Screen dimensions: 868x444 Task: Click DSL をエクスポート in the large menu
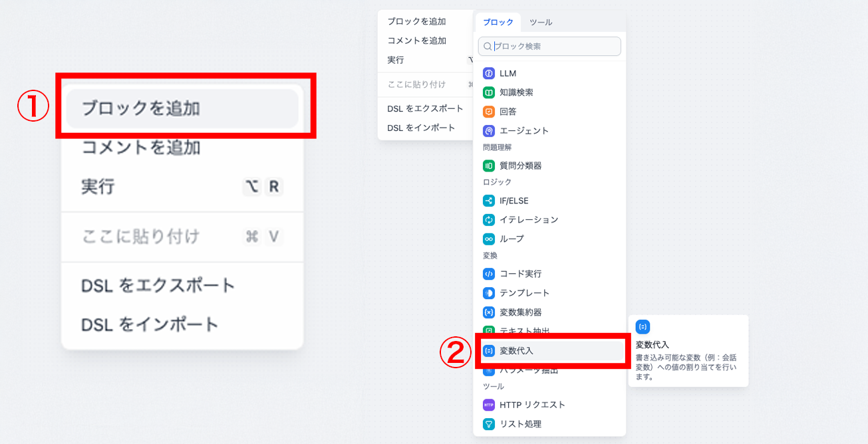point(158,286)
